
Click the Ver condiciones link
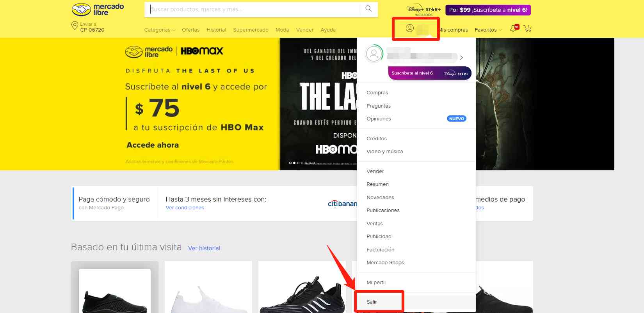pyautogui.click(x=185, y=208)
